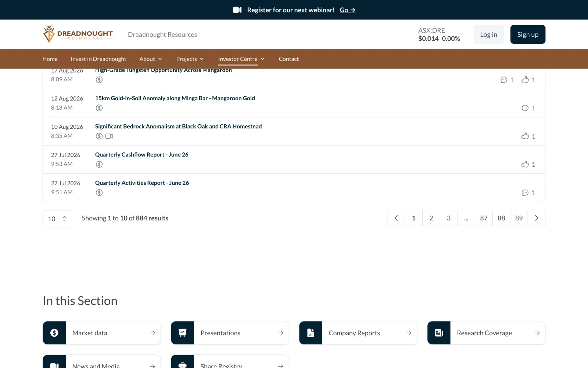Open Invest in Dreadnought nav item
Viewport: 588px width, 368px height.
coord(98,59)
